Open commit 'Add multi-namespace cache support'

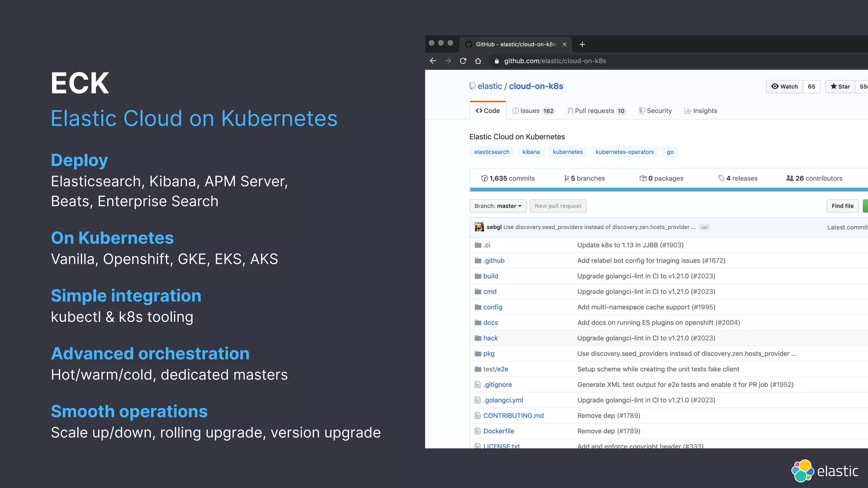point(646,307)
